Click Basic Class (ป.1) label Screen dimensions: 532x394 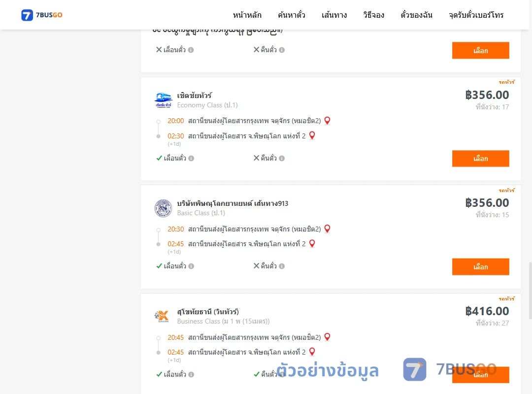pyautogui.click(x=201, y=213)
